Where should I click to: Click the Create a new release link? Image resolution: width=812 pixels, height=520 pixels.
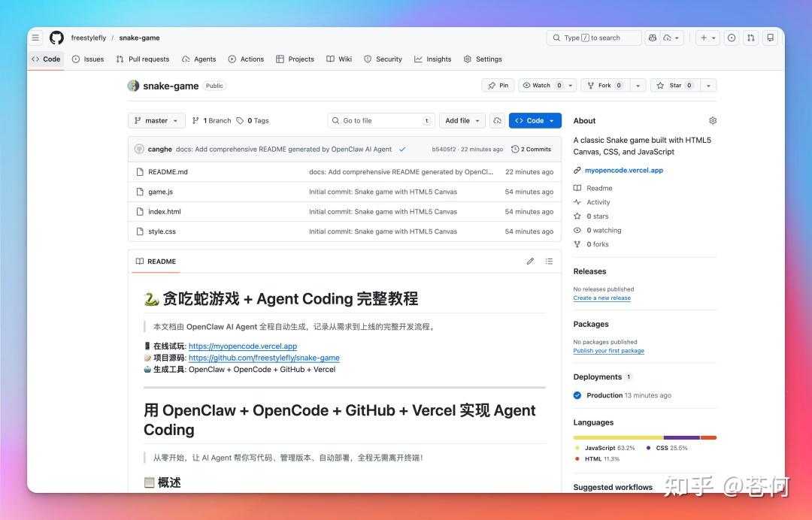pos(601,298)
